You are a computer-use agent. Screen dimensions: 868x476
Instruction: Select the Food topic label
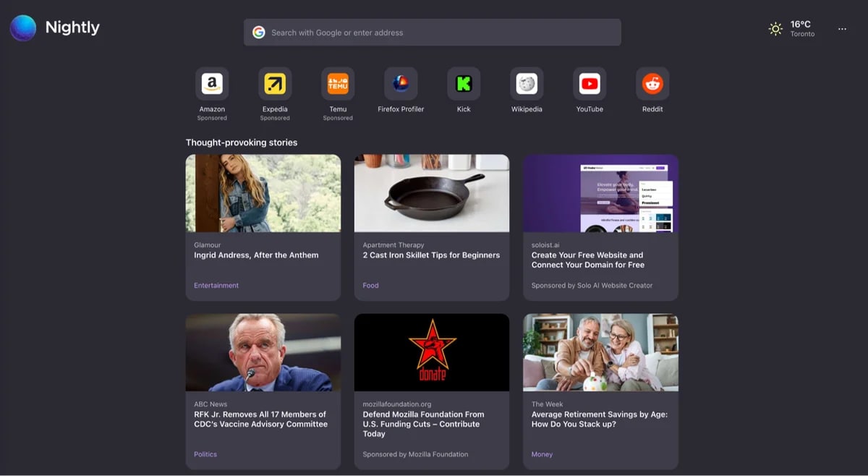(370, 286)
